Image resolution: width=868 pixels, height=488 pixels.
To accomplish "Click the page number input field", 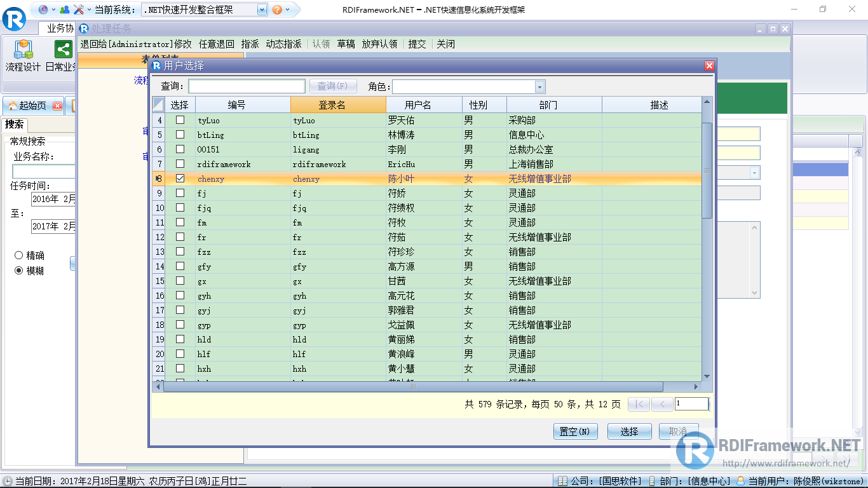I will click(691, 403).
